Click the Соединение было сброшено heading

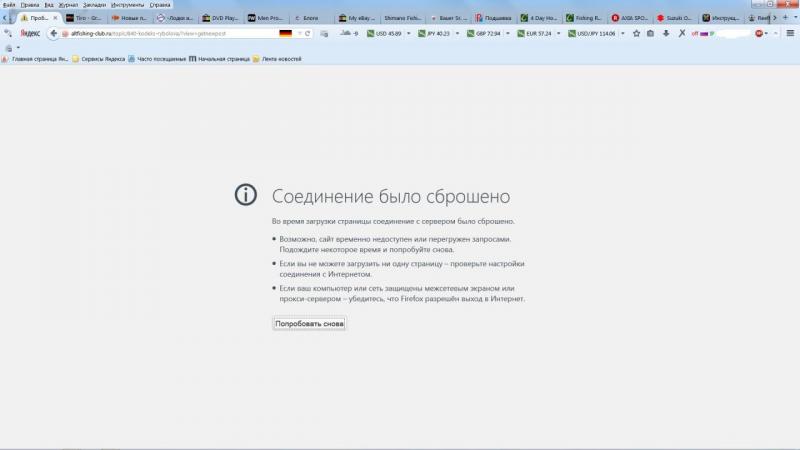(391, 196)
